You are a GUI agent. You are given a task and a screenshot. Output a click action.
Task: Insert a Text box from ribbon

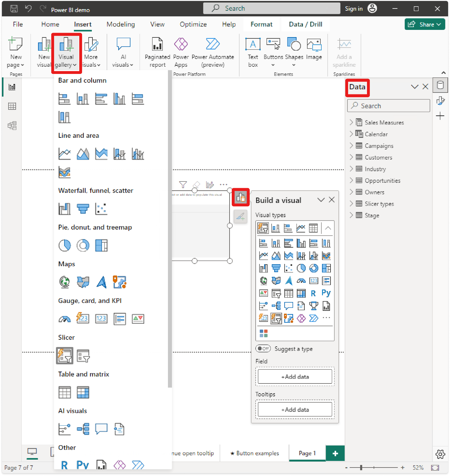coord(253,52)
